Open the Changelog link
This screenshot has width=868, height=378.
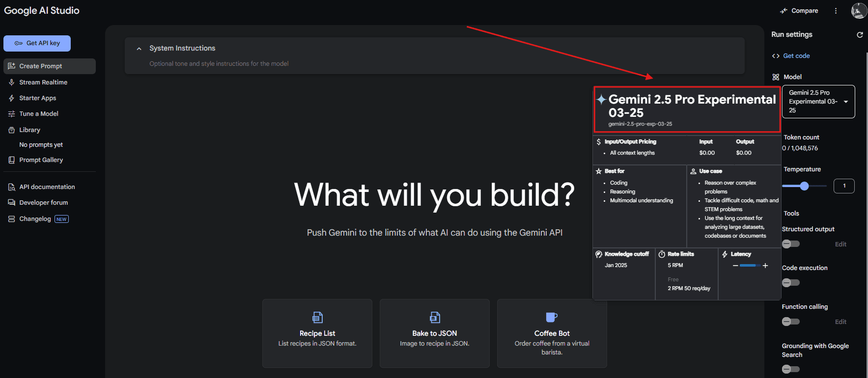click(x=35, y=219)
